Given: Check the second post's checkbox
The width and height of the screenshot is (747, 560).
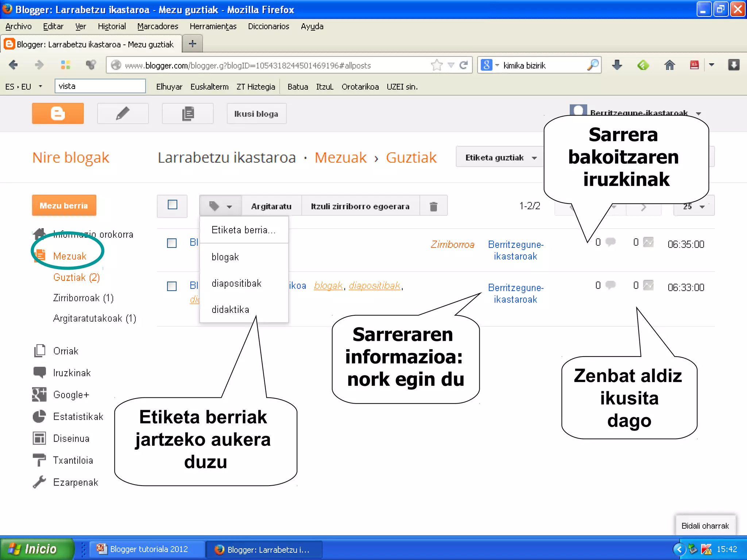Looking at the screenshot, I should [172, 286].
